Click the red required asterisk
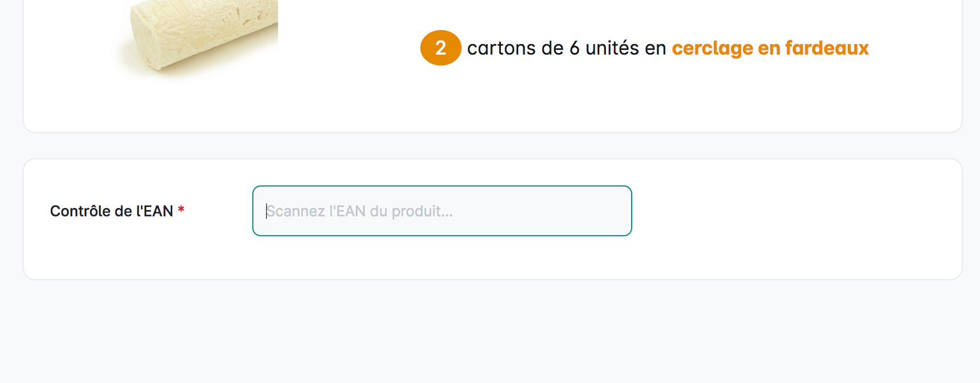 click(181, 210)
